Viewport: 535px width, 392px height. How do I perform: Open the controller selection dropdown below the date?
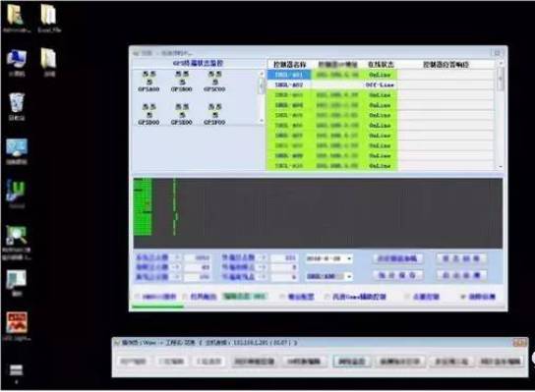[x=328, y=276]
